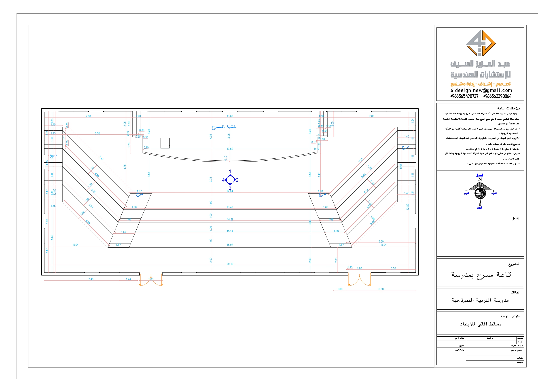Click the 'W' west letter on compass
This screenshot has width=555, height=392.
click(466, 190)
